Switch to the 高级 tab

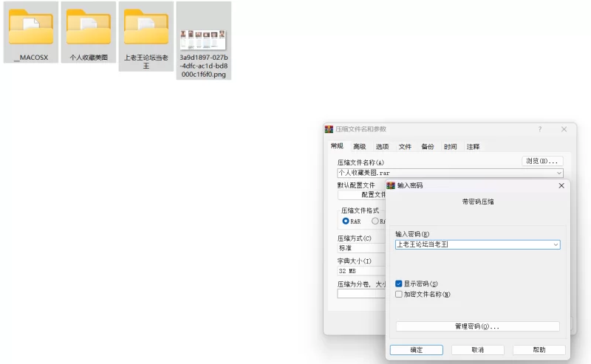click(x=359, y=147)
